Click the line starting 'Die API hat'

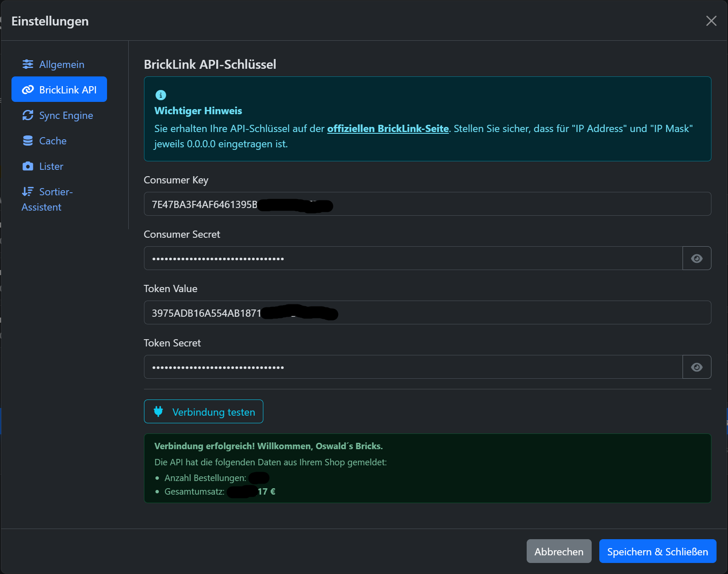click(271, 462)
